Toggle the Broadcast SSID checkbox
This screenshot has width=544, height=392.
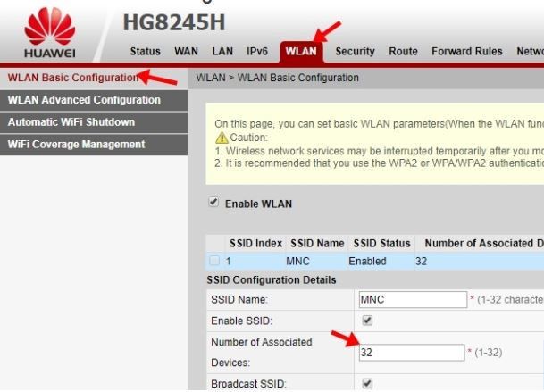[367, 383]
